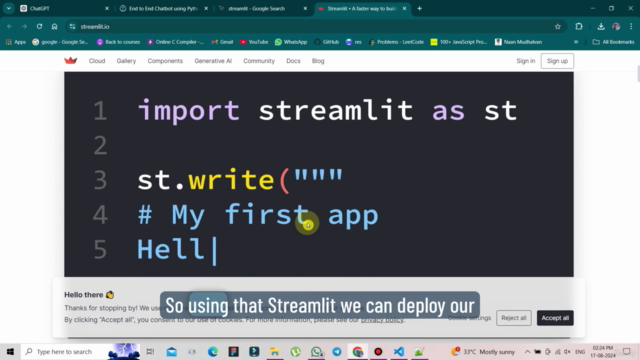Open the taskbar clock and date
Screen dimensions: 640x360
(x=603, y=351)
